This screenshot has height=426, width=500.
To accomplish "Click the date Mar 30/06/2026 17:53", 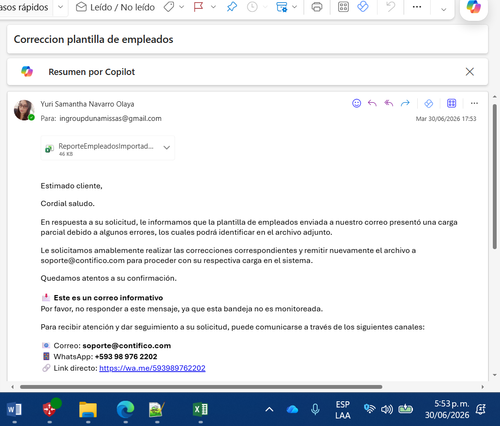I will point(446,119).
